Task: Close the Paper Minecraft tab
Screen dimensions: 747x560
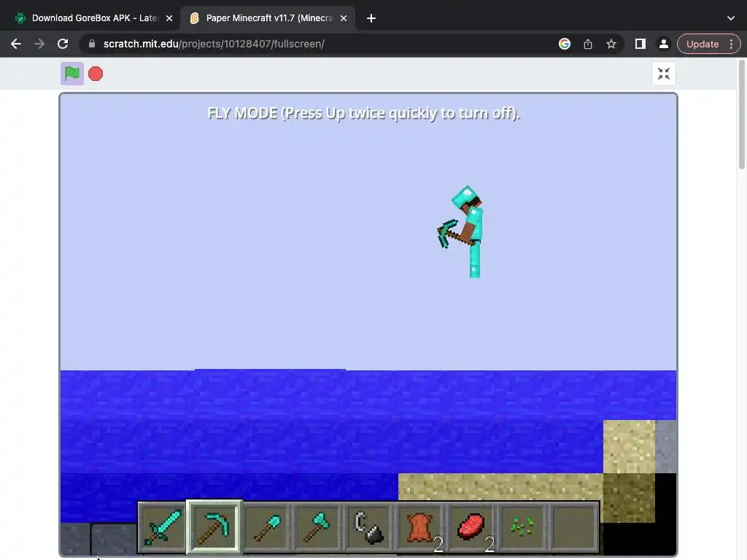Action: click(344, 18)
